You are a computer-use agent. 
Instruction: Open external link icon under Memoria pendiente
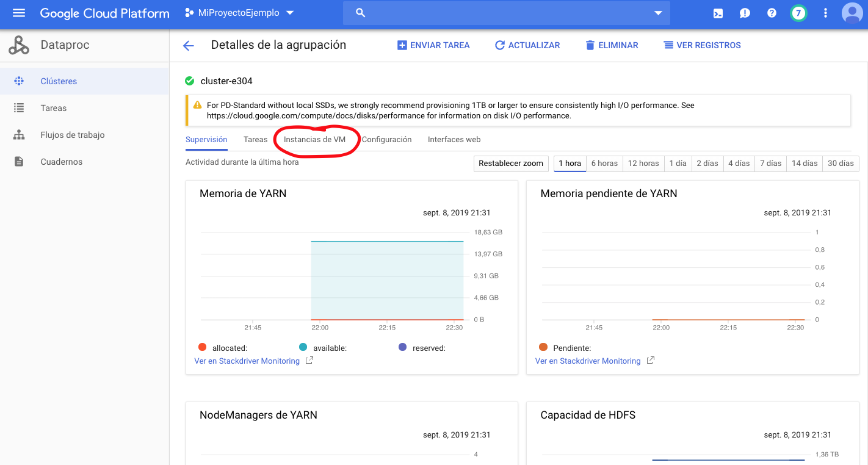[651, 361]
